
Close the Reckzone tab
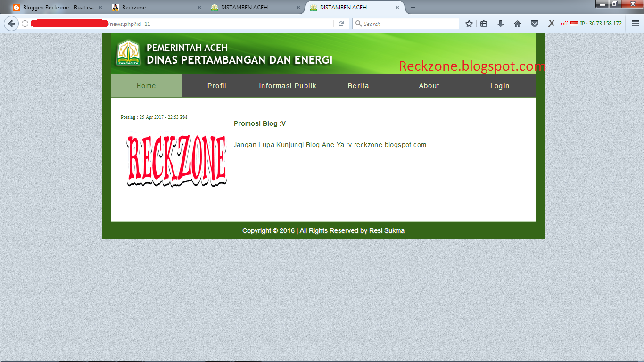(x=199, y=8)
